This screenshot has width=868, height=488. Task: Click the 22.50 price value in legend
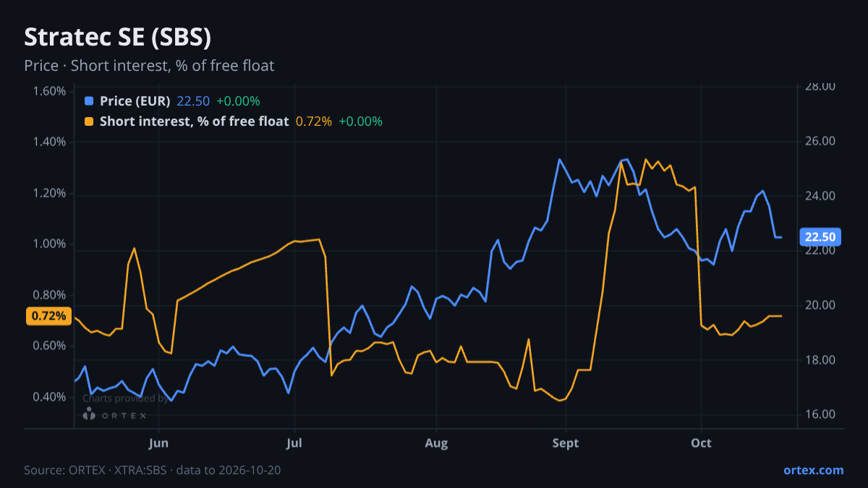coord(193,100)
